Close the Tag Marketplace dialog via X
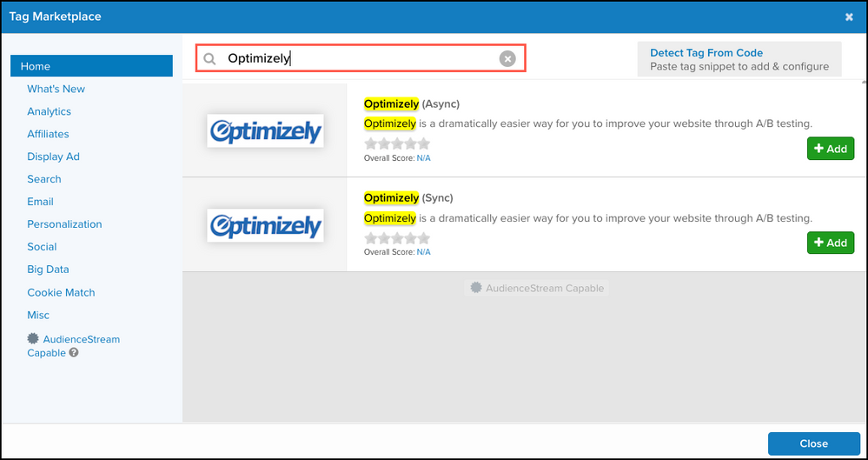The height and width of the screenshot is (460, 868). (849, 17)
